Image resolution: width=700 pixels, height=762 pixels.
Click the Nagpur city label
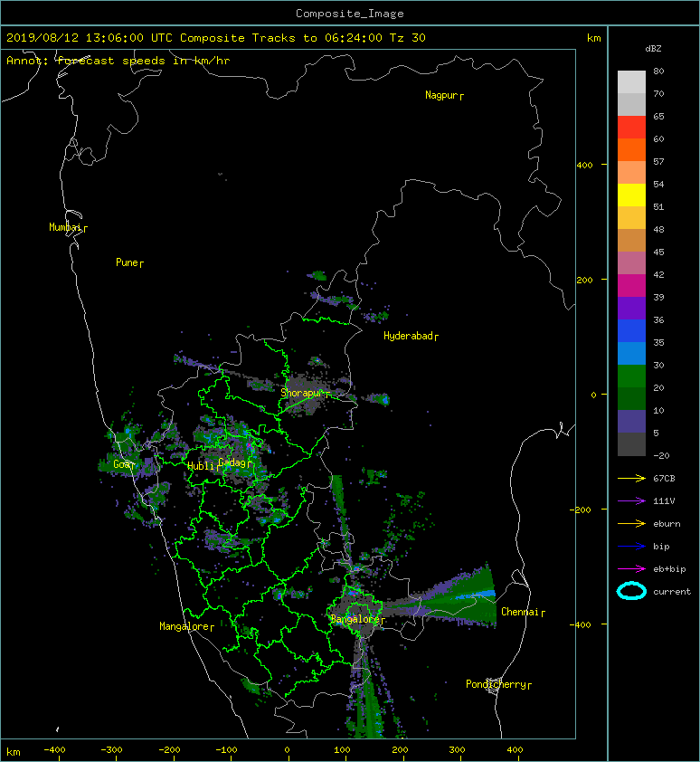click(441, 95)
